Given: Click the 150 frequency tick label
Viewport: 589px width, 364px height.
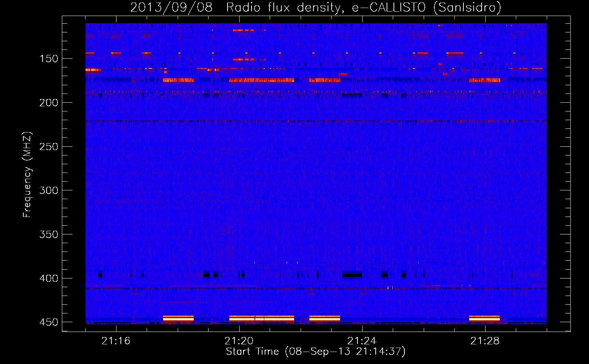Looking at the screenshot, I should [x=48, y=59].
